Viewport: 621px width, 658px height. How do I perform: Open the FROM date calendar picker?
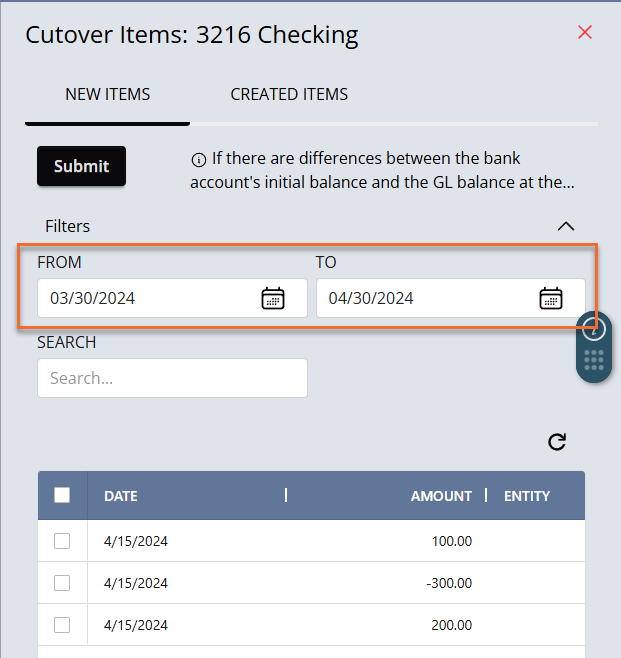click(x=273, y=298)
